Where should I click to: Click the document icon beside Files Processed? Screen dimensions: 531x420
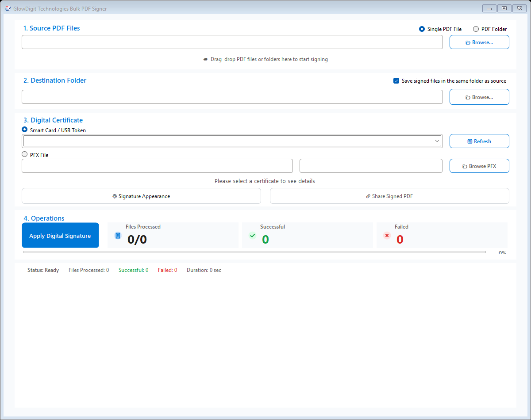[118, 236]
